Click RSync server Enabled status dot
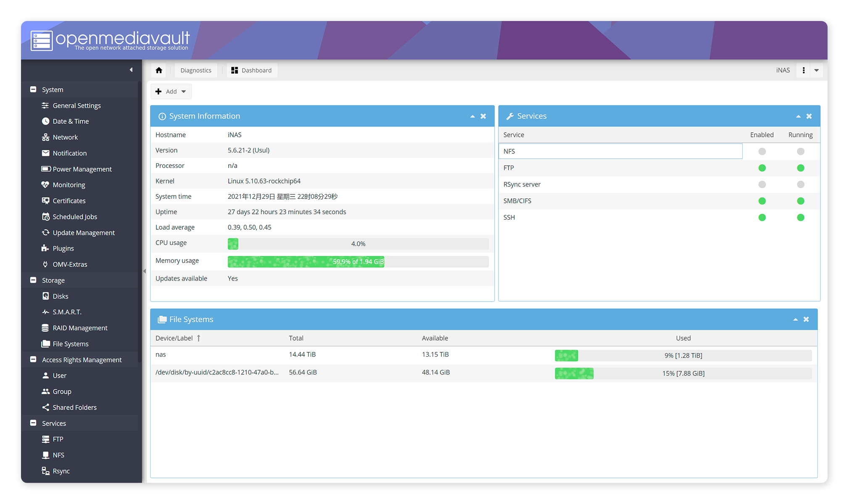Image resolution: width=849 pixels, height=504 pixels. (762, 184)
